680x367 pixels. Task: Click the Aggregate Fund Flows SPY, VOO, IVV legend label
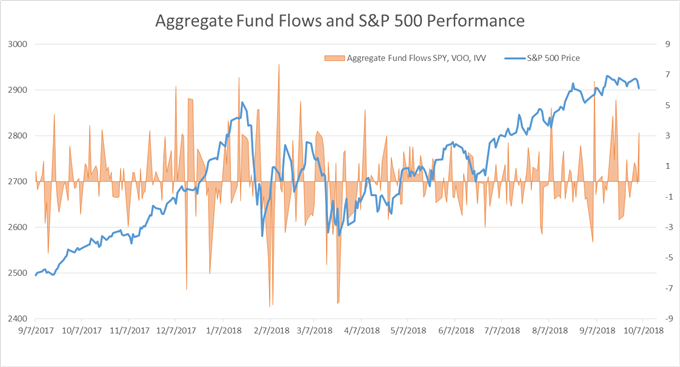[416, 58]
